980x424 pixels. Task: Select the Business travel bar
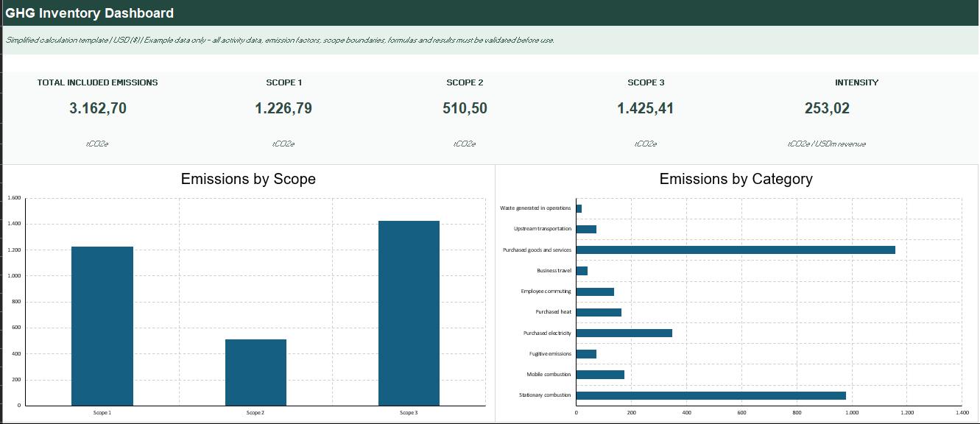pos(582,271)
